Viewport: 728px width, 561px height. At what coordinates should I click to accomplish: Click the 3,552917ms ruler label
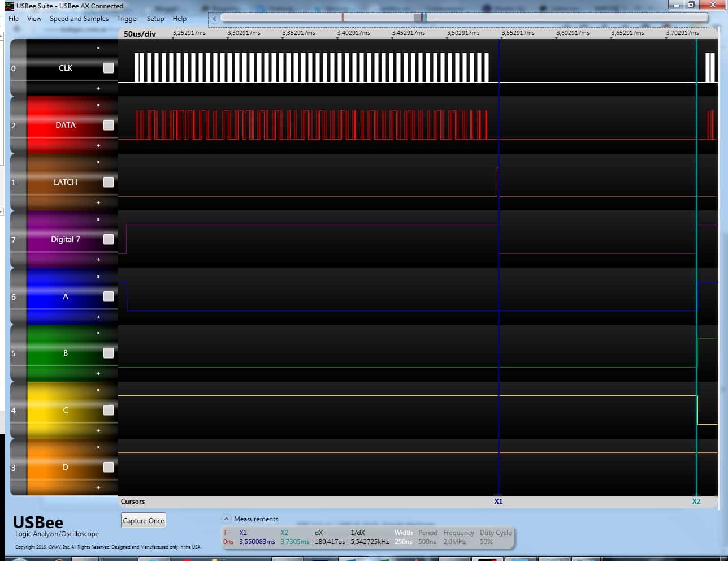(518, 33)
